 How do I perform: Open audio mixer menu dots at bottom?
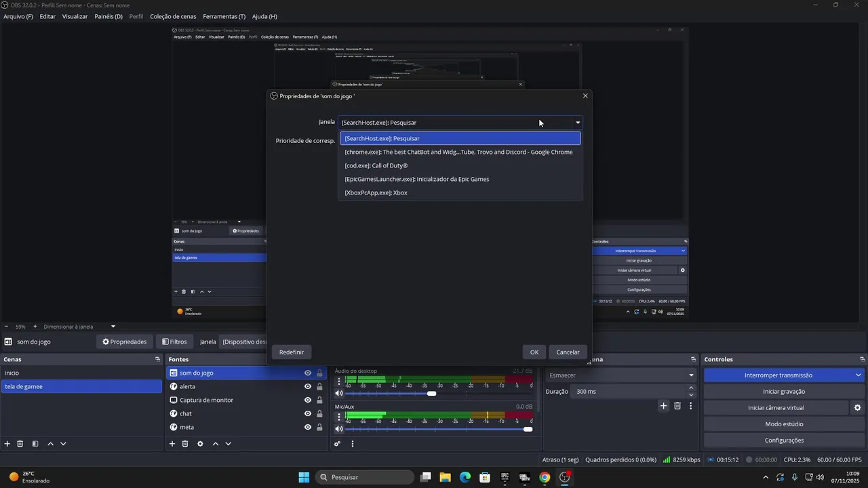click(353, 444)
